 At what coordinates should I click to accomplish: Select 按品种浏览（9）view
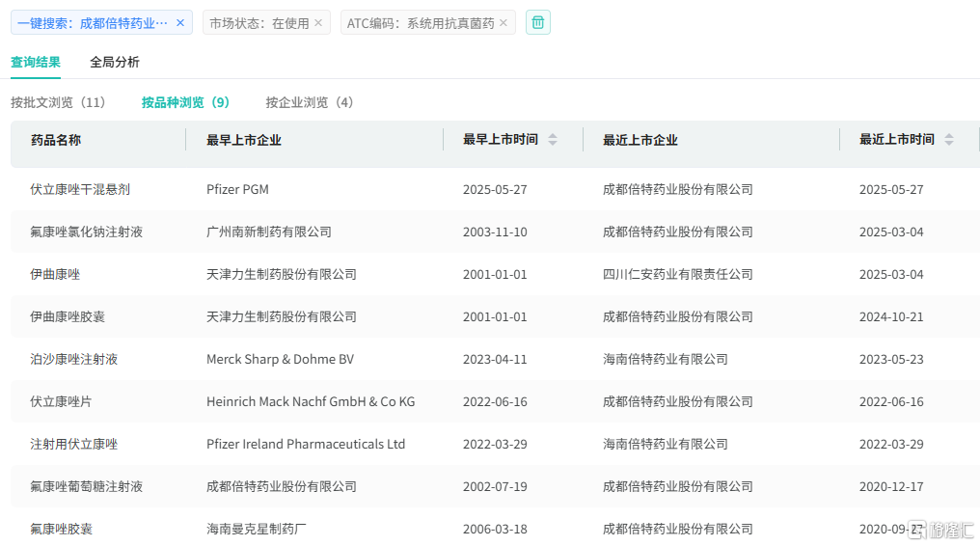[x=185, y=102]
